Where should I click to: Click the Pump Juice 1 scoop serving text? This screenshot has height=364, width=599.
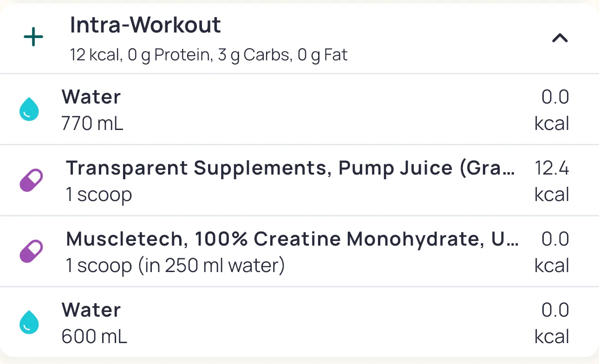pyautogui.click(x=99, y=195)
